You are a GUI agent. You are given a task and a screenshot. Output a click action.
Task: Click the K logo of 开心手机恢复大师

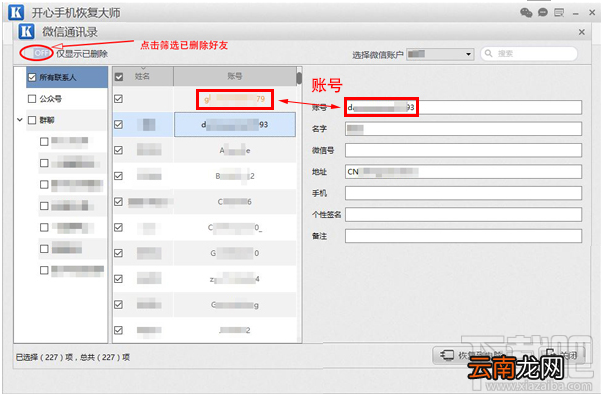tap(16, 13)
